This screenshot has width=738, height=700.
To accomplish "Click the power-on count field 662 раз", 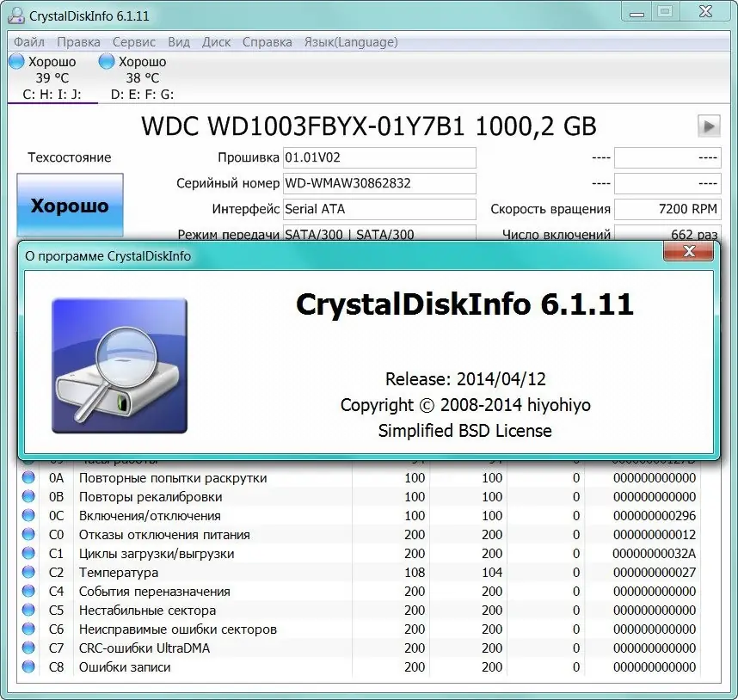I will (x=667, y=233).
